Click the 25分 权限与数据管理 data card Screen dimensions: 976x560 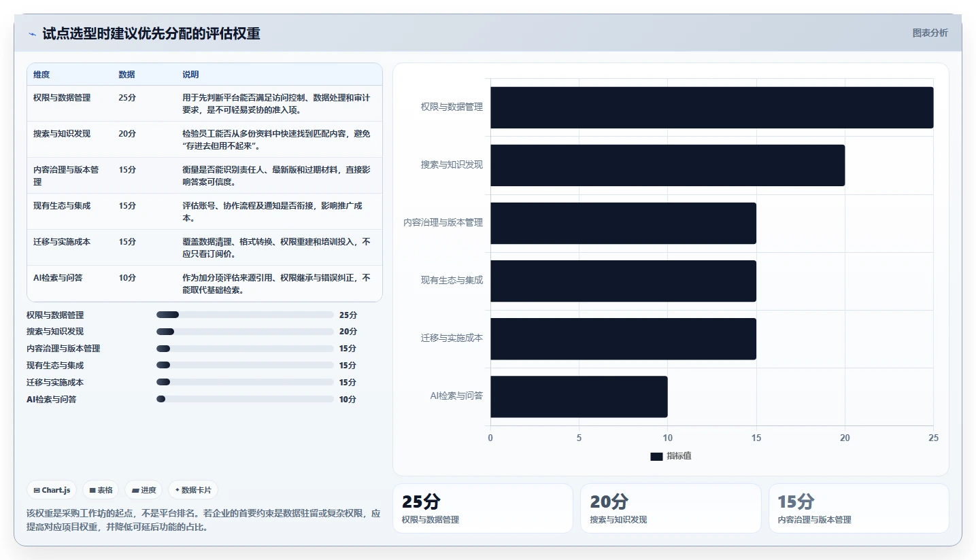(x=483, y=508)
